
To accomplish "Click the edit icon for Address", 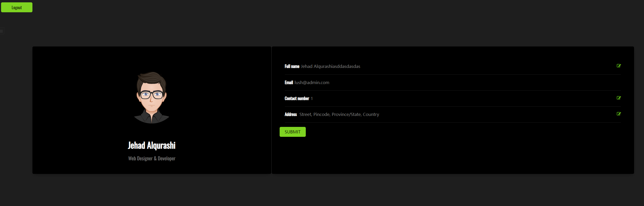I will (x=619, y=114).
